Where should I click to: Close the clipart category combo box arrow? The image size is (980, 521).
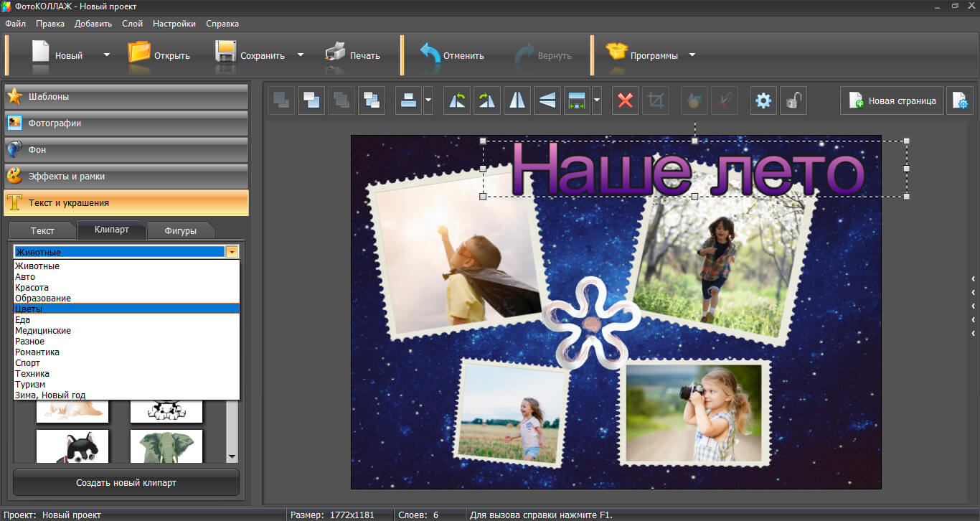point(232,252)
